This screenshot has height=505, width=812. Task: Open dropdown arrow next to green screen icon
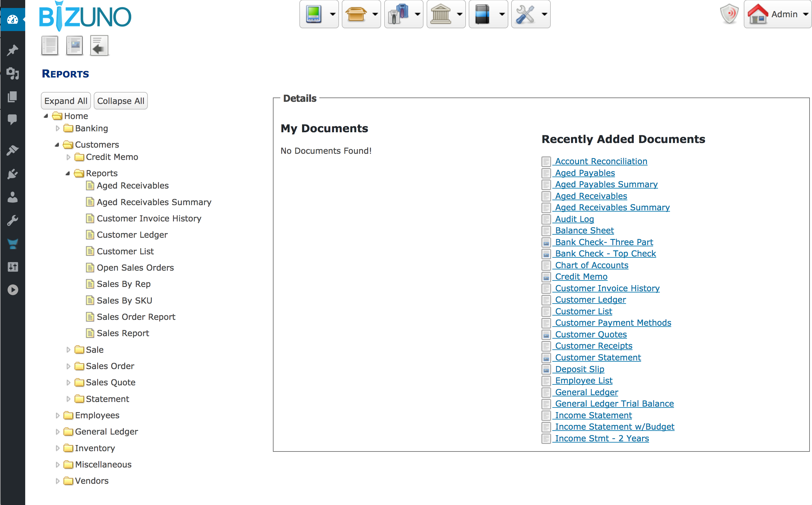[333, 14]
